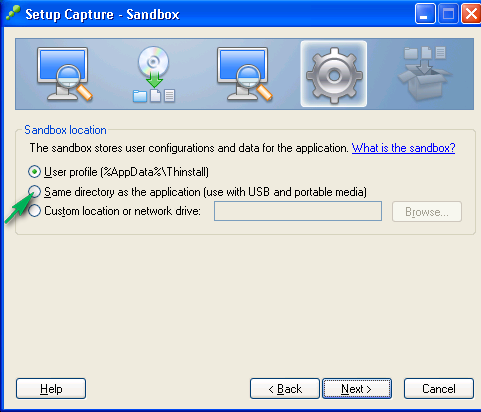Close the Setup Capture window
This screenshot has width=481, height=412.
(471, 14)
